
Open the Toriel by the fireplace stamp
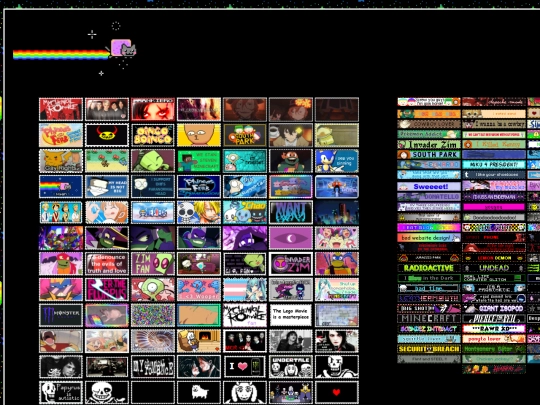pyautogui.click(x=199, y=341)
